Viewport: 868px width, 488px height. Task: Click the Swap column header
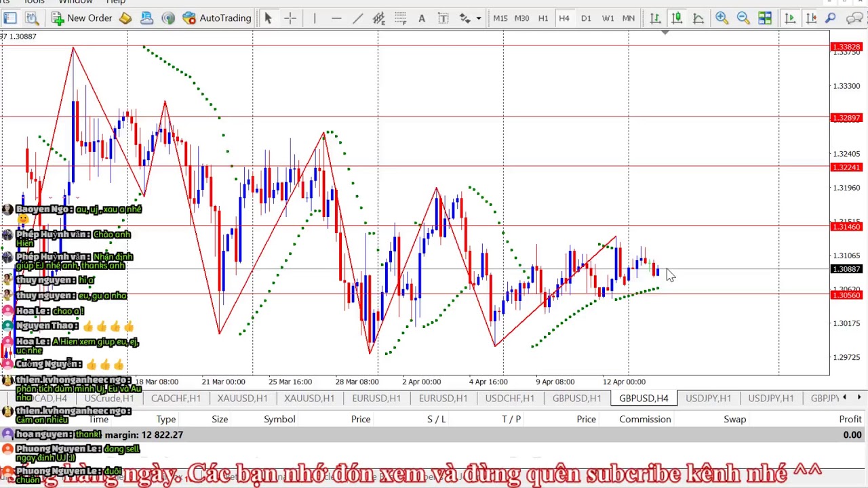[x=734, y=420]
